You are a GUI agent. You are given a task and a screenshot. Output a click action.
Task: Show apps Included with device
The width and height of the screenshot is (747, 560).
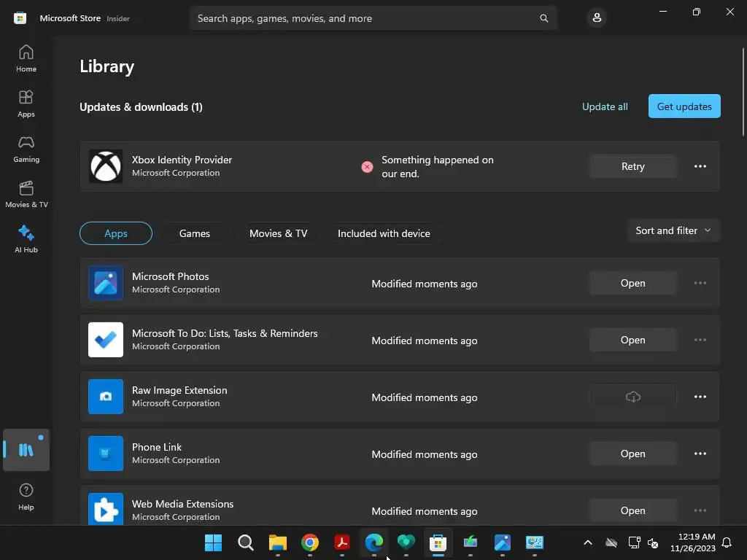click(384, 233)
